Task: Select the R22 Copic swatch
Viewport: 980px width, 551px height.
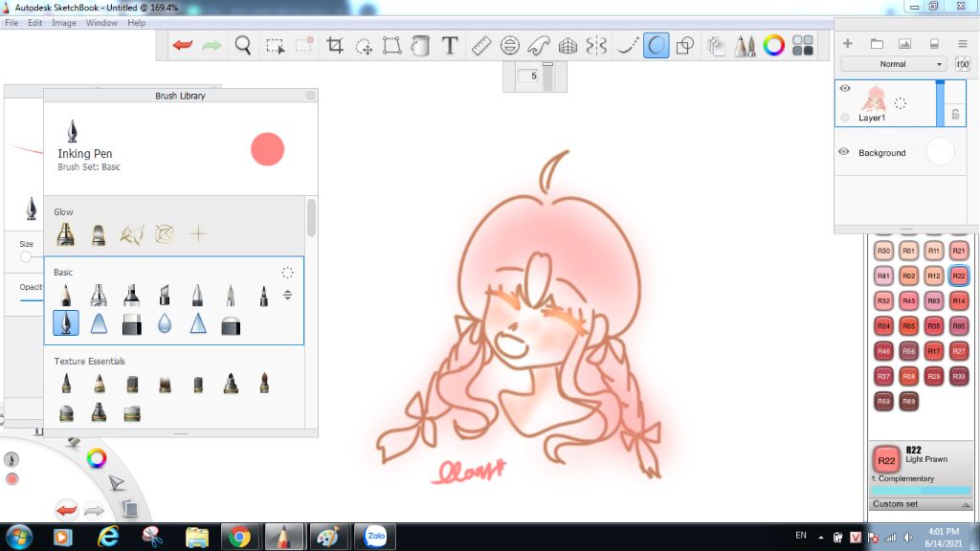Action: pos(959,275)
